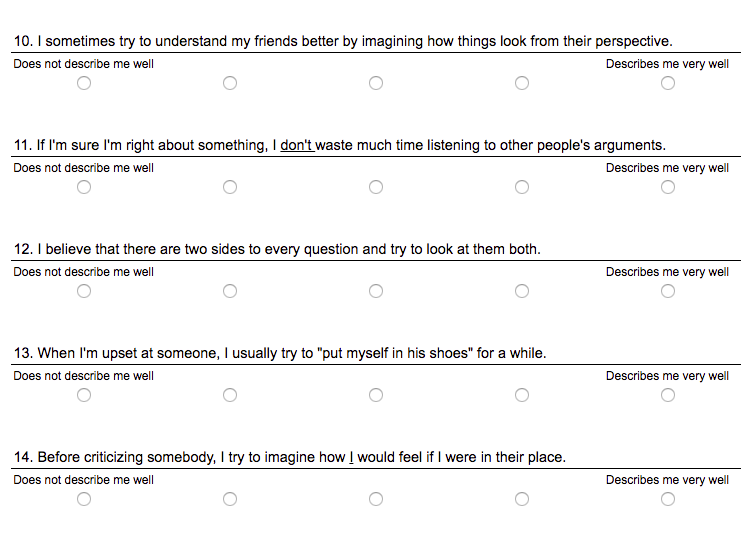Choose middle radio option for question 11

[376, 187]
